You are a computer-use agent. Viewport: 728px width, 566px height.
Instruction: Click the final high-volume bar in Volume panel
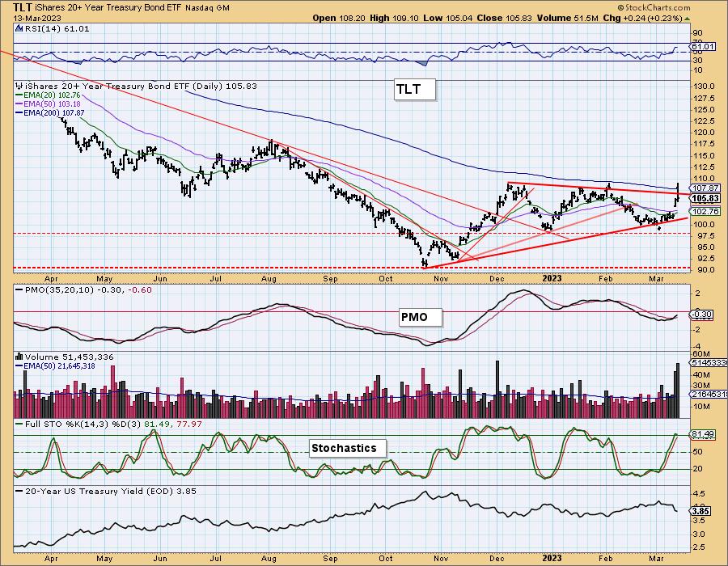[677, 391]
